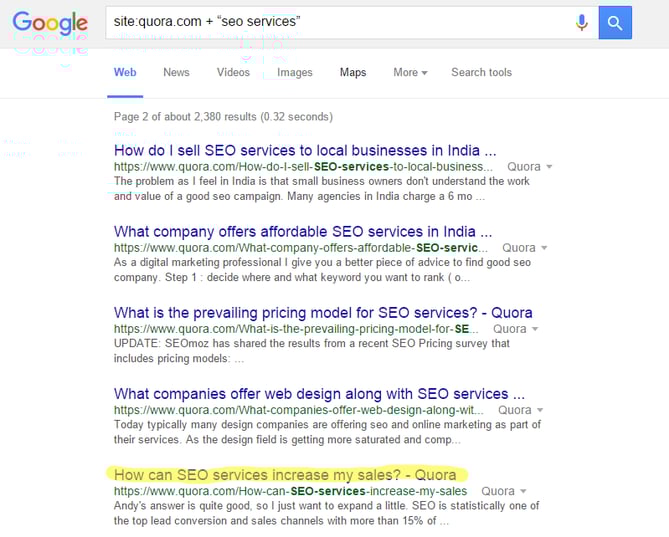This screenshot has width=669, height=537.
Task: Expand Quora dropdown arrow on increase-my-sales result
Action: point(523,491)
